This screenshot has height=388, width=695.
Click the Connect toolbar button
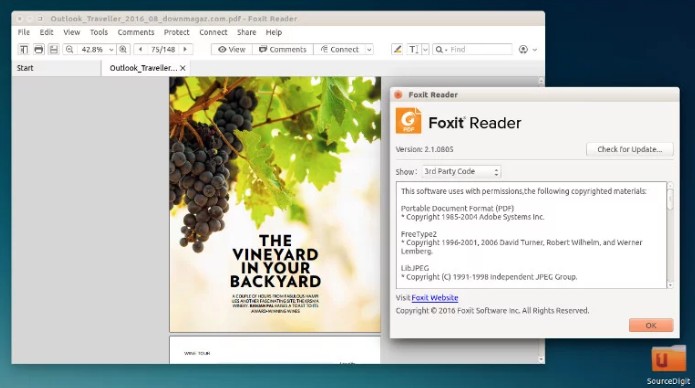(340, 49)
